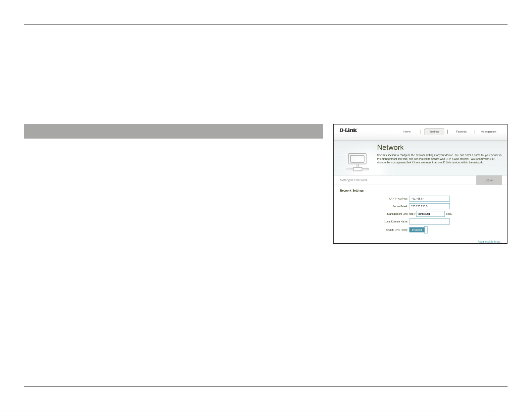Screen dimensions: 532x411
Task: Open the Features tab
Action: point(461,132)
